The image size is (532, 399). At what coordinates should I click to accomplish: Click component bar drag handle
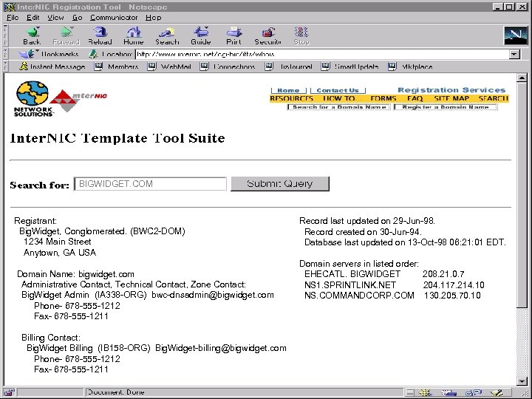click(410, 393)
